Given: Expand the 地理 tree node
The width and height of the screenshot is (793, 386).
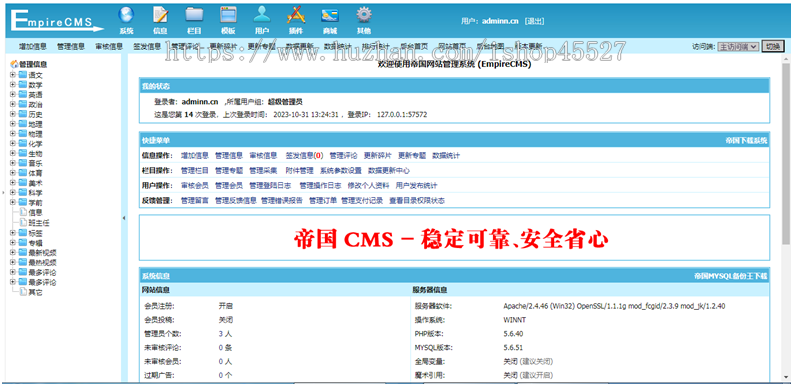Looking at the screenshot, I should click(x=13, y=123).
